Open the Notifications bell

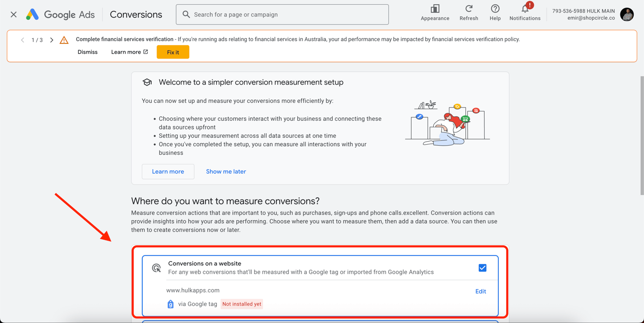pos(525,9)
